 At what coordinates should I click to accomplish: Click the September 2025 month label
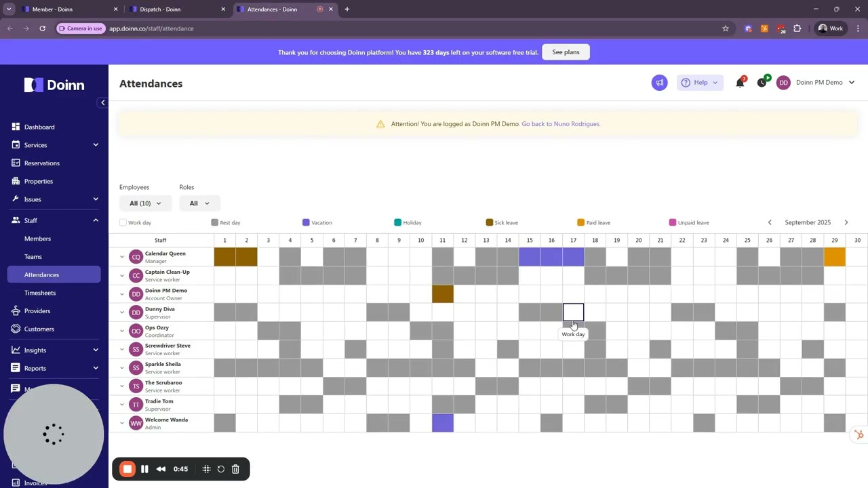808,222
